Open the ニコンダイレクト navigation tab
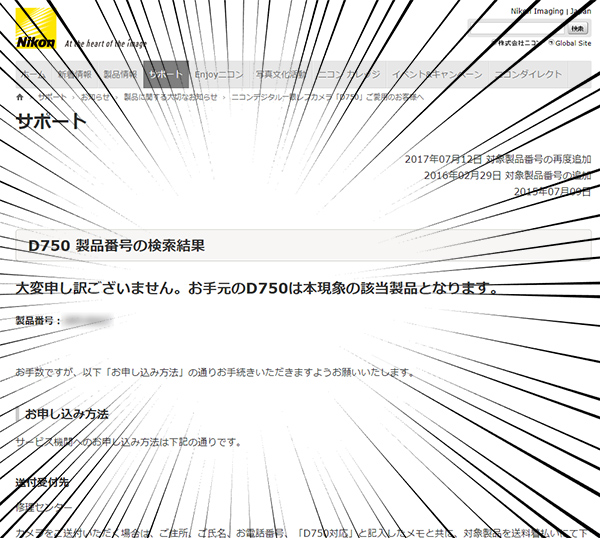Viewport: 600px width, 538px height. click(528, 74)
